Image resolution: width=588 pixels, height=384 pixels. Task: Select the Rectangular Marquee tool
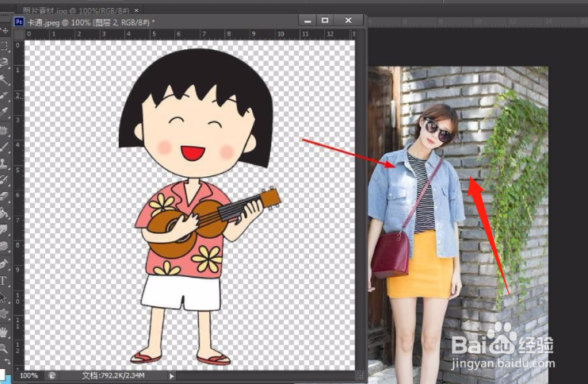(x=4, y=46)
